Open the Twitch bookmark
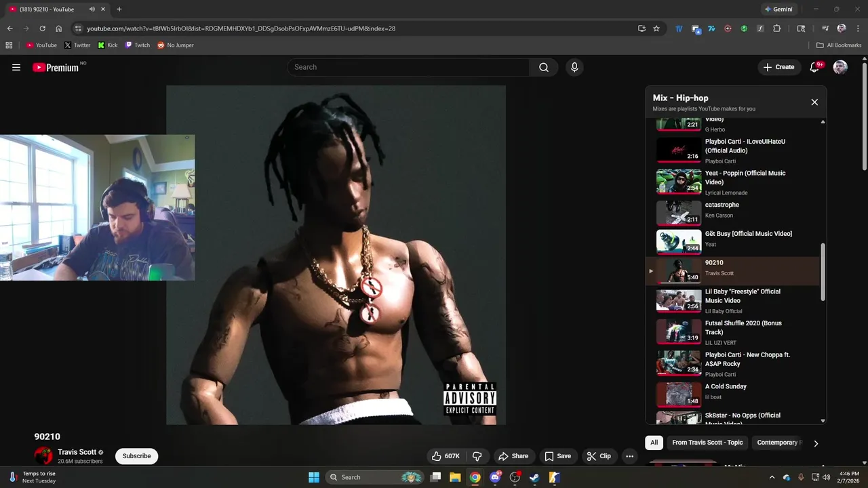Image resolution: width=868 pixels, height=488 pixels. 138,45
